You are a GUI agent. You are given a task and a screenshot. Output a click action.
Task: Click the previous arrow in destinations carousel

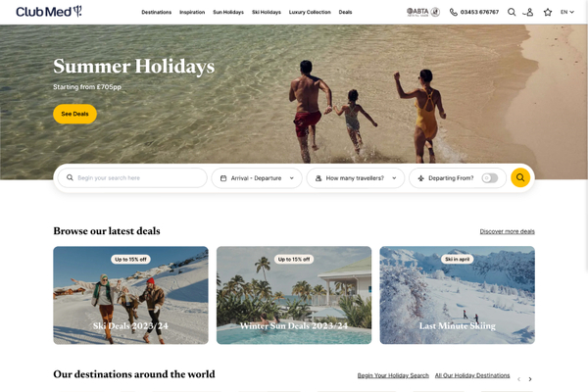pos(519,379)
